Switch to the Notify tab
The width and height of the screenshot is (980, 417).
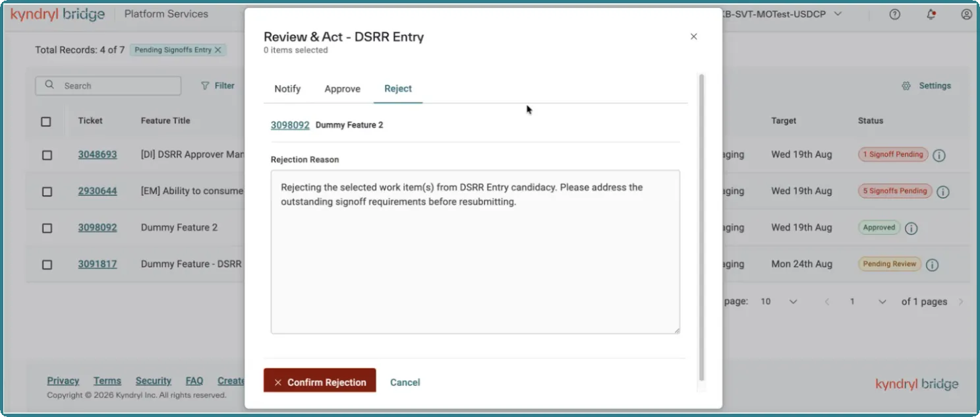pyautogui.click(x=287, y=89)
